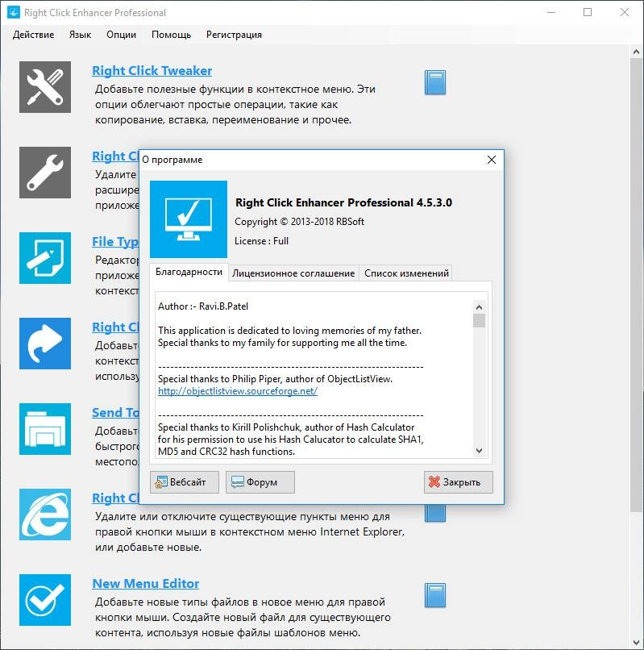644x650 pixels.
Task: Click the Форум button
Action: point(260,481)
